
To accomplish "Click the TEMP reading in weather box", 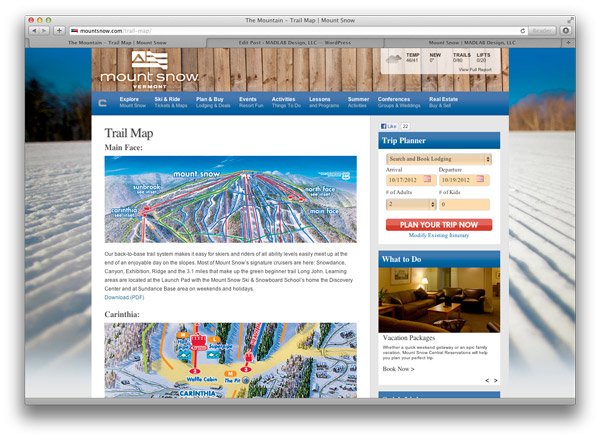I will pos(412,57).
